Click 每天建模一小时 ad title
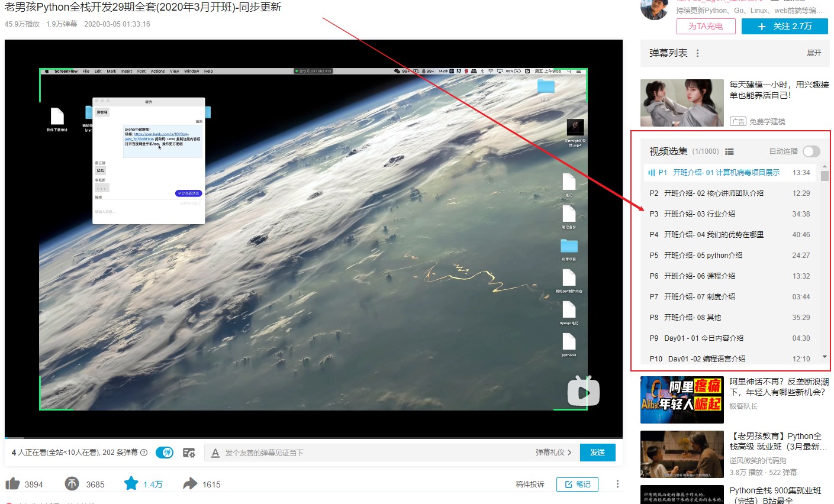Viewport: 834px width, 504px height. pyautogui.click(x=779, y=90)
